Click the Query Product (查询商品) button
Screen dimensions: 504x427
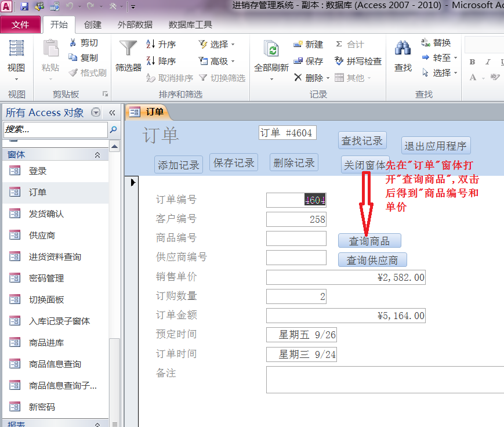tap(369, 241)
